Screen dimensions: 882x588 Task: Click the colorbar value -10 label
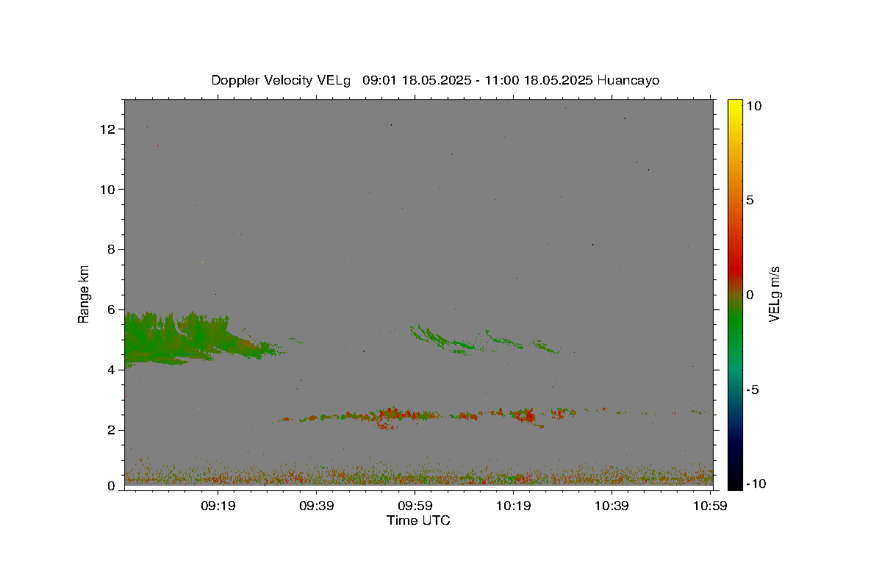(756, 484)
